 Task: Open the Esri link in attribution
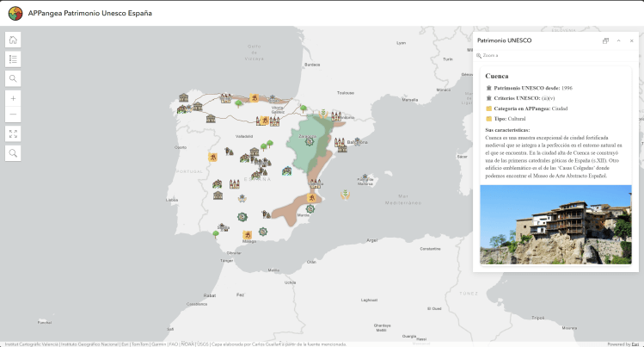635,344
